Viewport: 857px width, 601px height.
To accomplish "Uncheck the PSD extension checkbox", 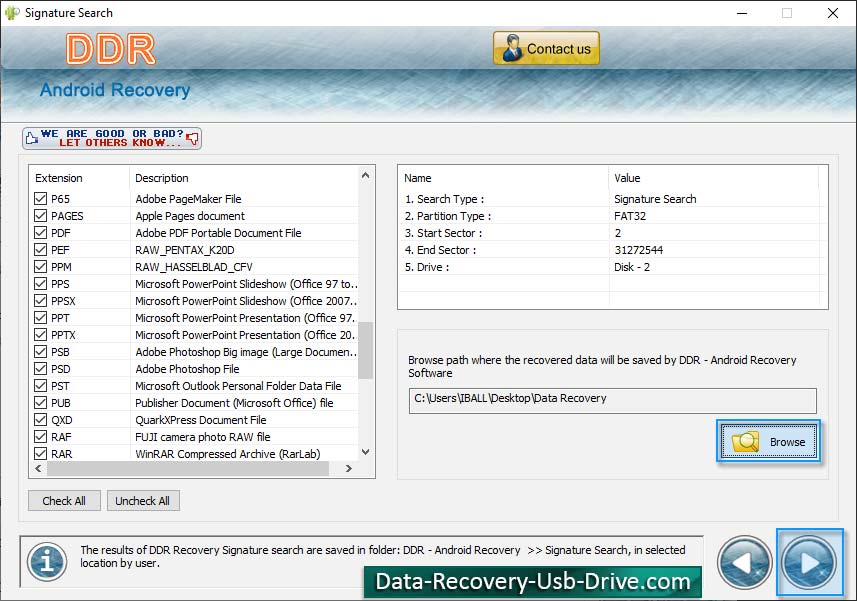I will point(40,368).
